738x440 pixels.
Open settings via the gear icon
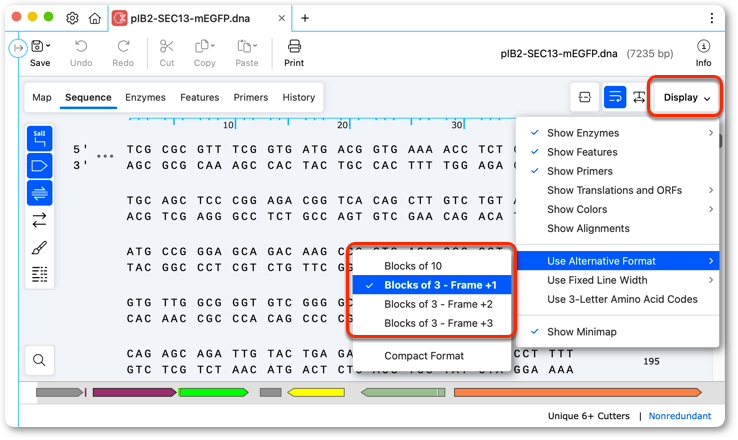pyautogui.click(x=72, y=18)
